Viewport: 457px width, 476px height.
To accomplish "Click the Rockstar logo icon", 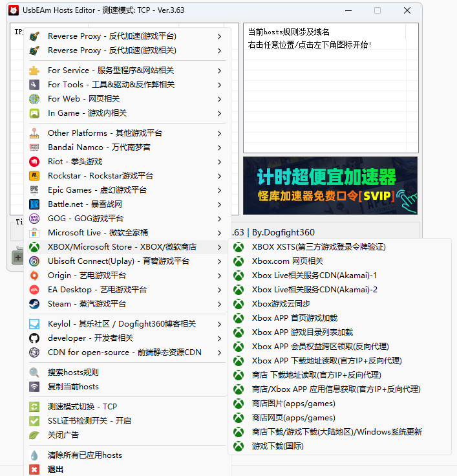I will [34, 176].
